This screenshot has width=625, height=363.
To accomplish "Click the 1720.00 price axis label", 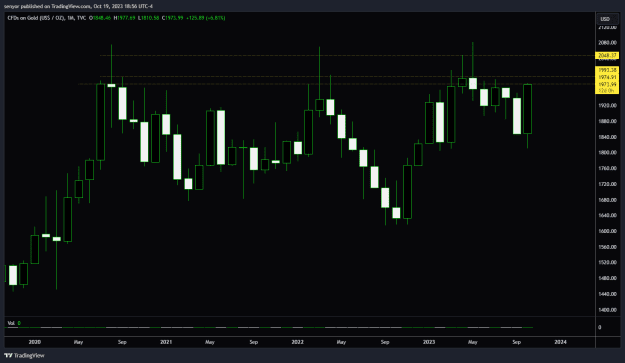I will click(607, 184).
